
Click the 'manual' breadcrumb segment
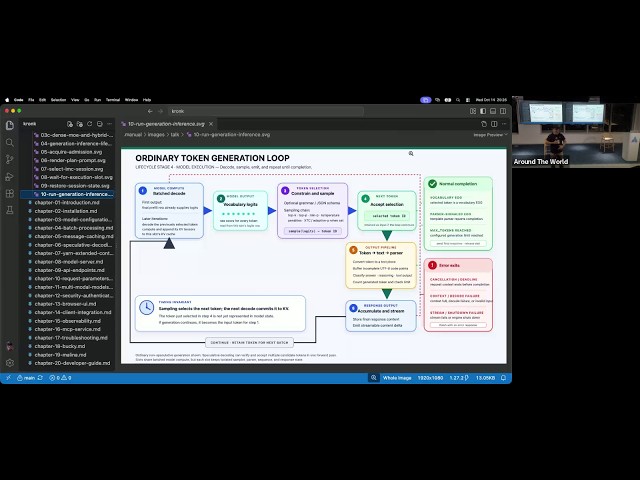point(133,135)
